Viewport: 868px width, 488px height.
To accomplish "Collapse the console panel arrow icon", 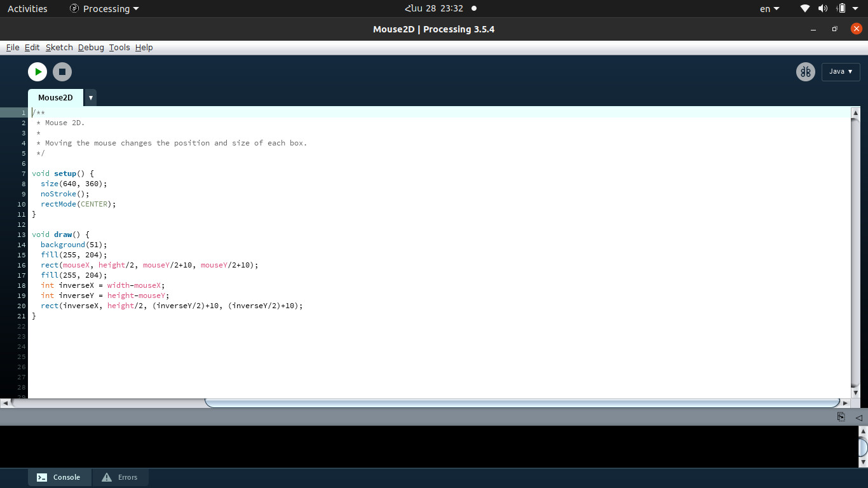I will (859, 417).
